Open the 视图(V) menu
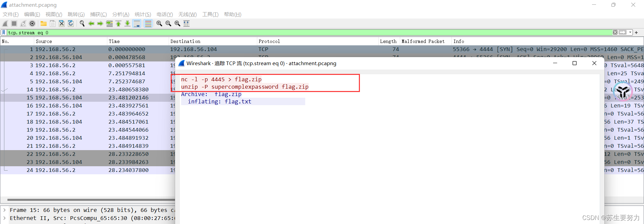This screenshot has width=644, height=224. (x=54, y=14)
